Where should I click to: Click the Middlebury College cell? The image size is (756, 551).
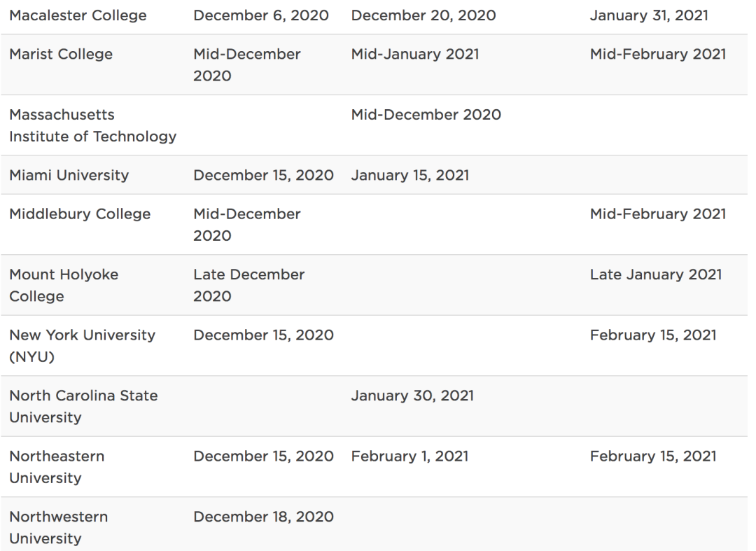tap(80, 214)
